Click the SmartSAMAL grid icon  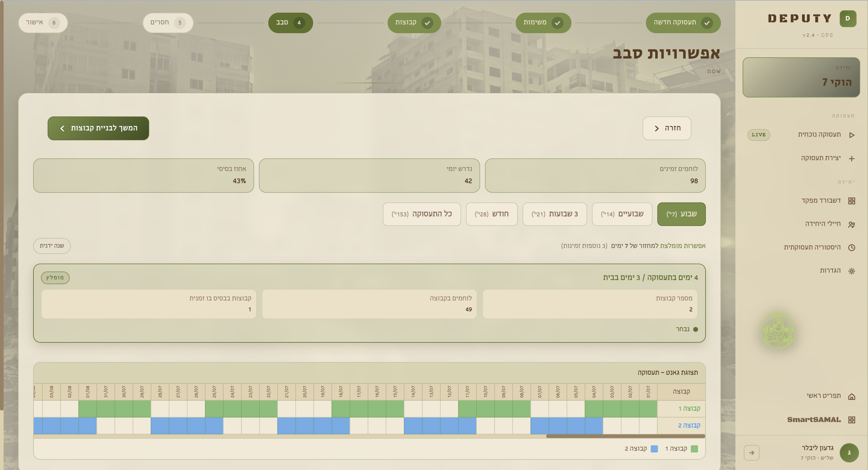(851, 420)
